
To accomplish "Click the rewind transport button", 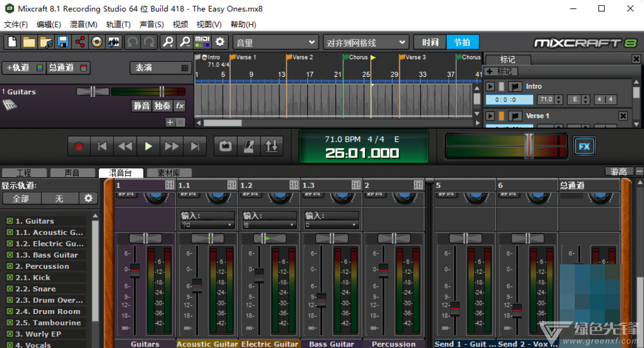I will (x=125, y=146).
